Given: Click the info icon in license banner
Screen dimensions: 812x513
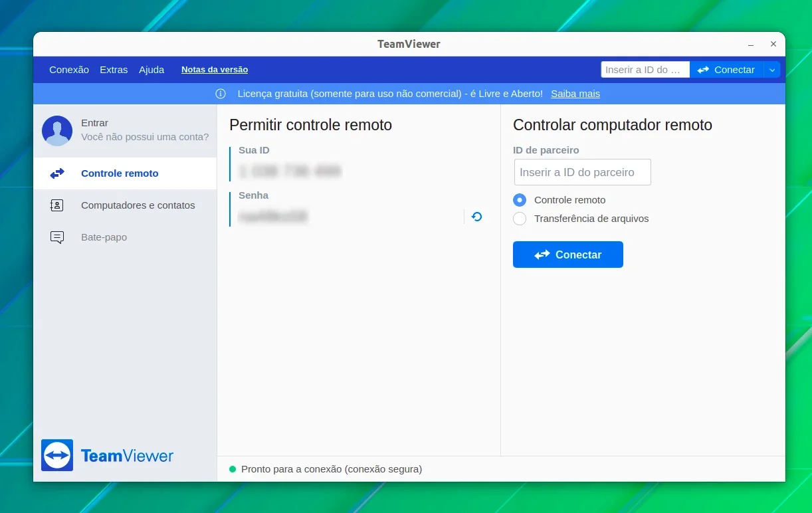Looking at the screenshot, I should click(x=221, y=94).
